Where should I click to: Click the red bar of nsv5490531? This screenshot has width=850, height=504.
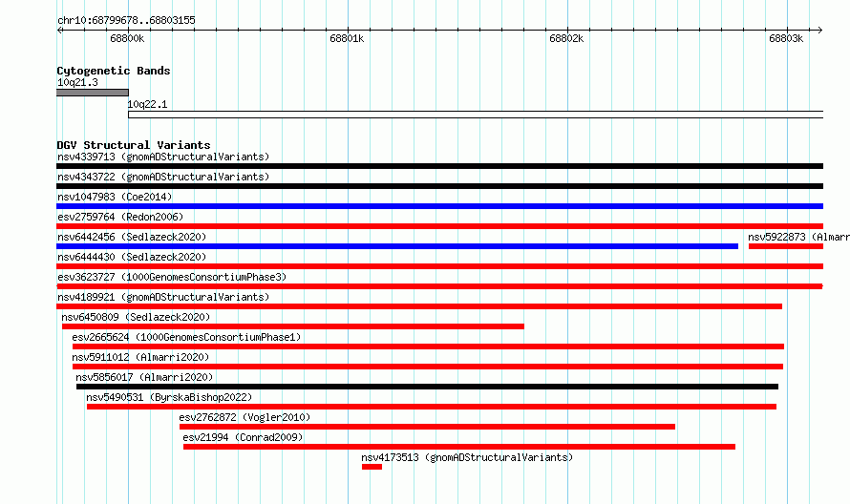pyautogui.click(x=432, y=407)
